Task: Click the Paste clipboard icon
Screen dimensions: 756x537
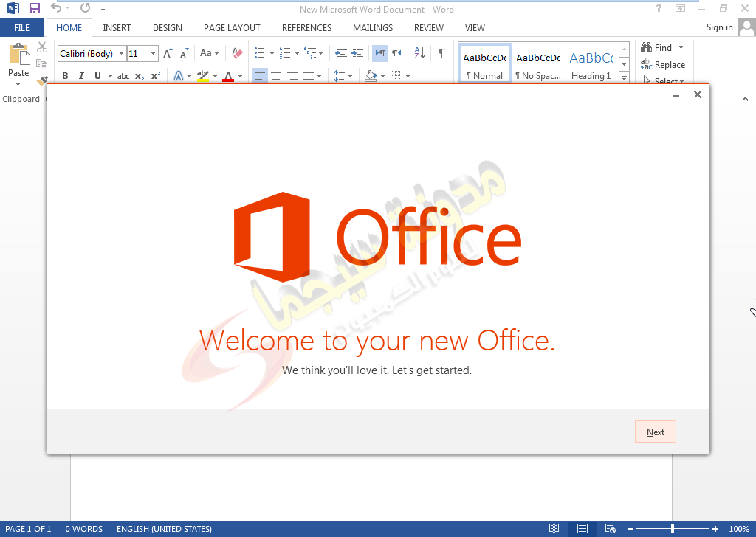Action: [x=19, y=54]
